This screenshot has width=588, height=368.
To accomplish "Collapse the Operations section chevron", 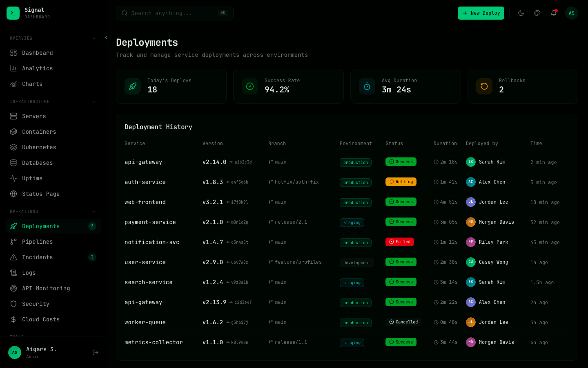I will tap(94, 211).
